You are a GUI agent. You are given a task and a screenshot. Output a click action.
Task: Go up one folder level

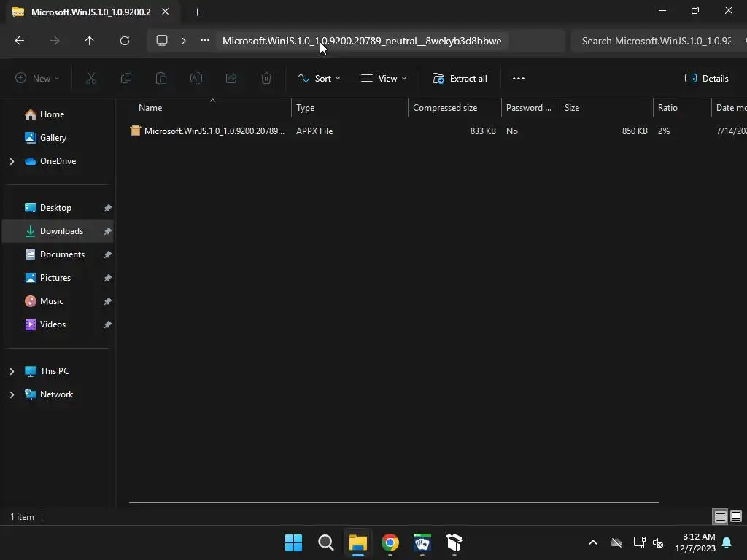(x=89, y=41)
